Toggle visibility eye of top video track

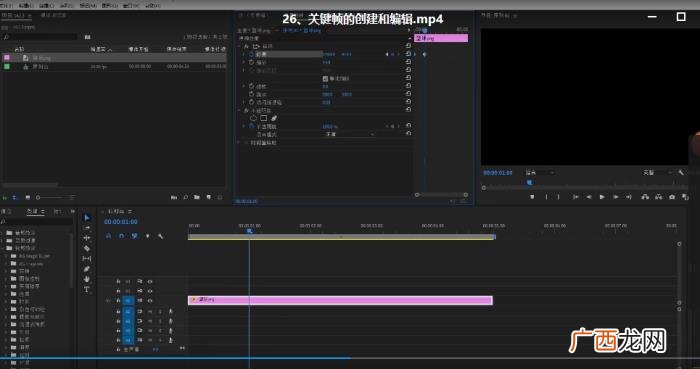tap(150, 282)
